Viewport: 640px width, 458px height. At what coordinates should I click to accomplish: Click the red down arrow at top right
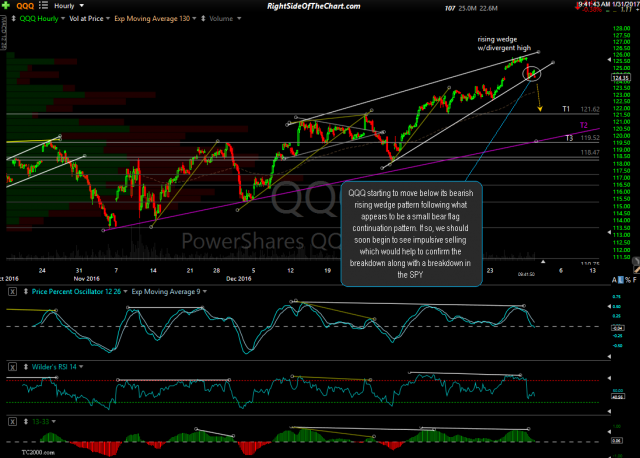coord(578,7)
